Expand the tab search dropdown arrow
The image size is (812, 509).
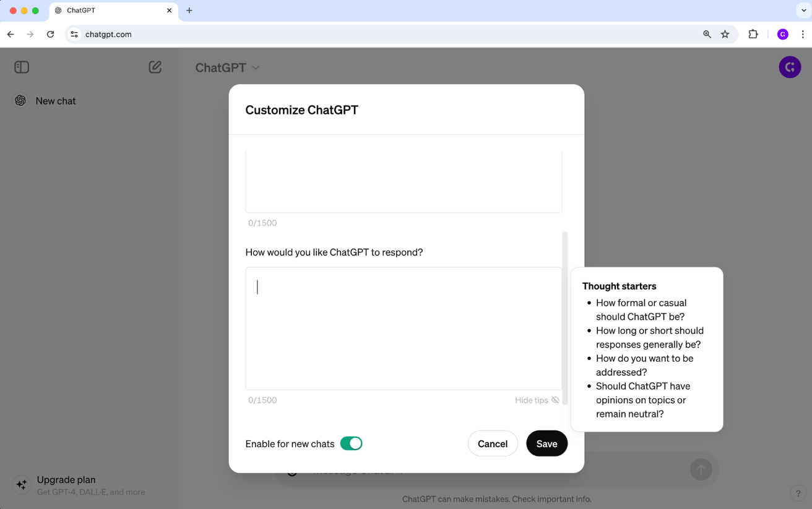pyautogui.click(x=803, y=11)
